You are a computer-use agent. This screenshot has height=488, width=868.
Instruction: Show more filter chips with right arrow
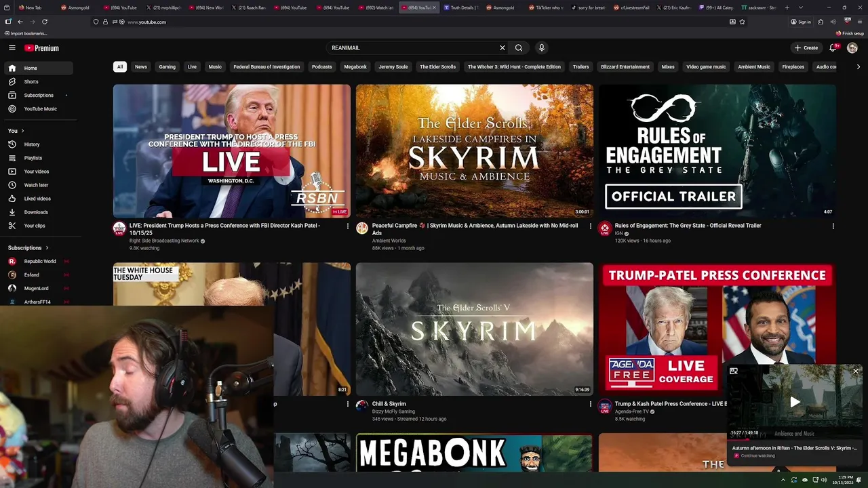859,67
